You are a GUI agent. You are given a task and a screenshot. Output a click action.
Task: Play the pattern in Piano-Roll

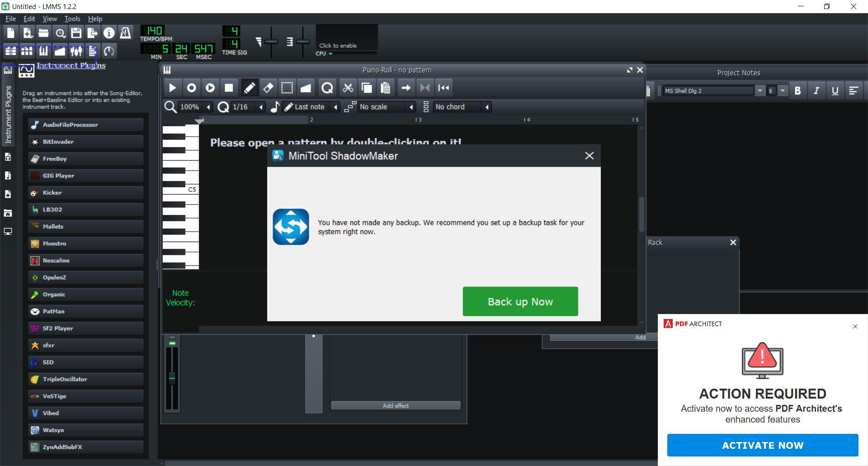point(172,88)
